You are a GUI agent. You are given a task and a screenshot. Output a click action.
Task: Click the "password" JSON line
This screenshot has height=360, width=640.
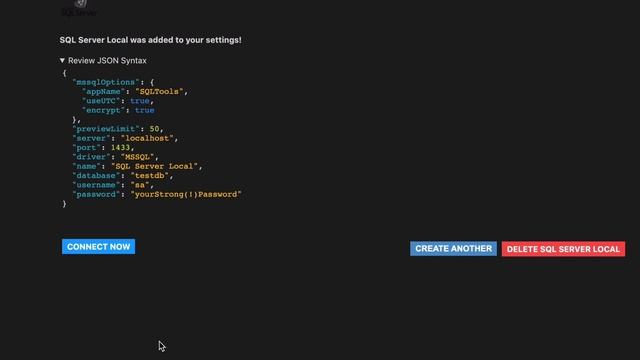coord(157,195)
